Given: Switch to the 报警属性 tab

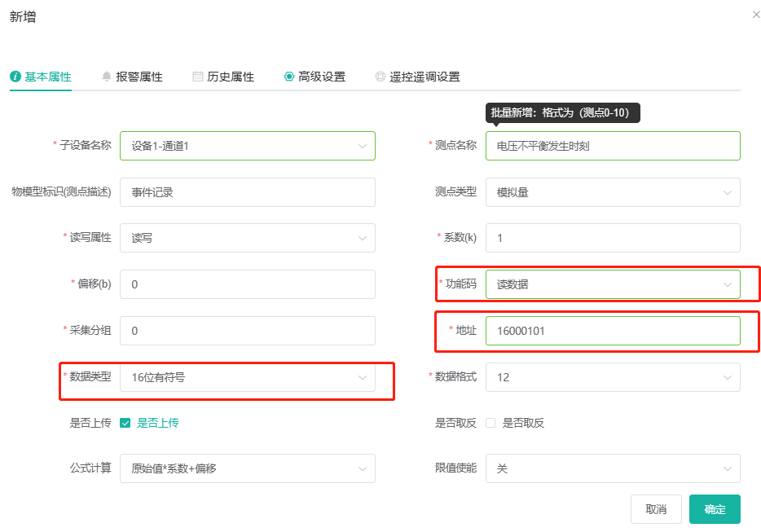Looking at the screenshot, I should click(x=139, y=77).
